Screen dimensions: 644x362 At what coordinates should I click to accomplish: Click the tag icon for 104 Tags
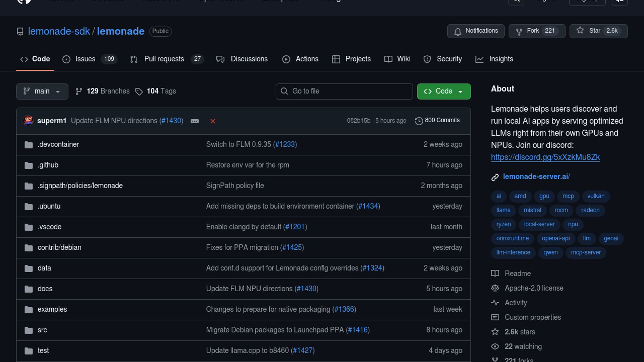pos(139,92)
